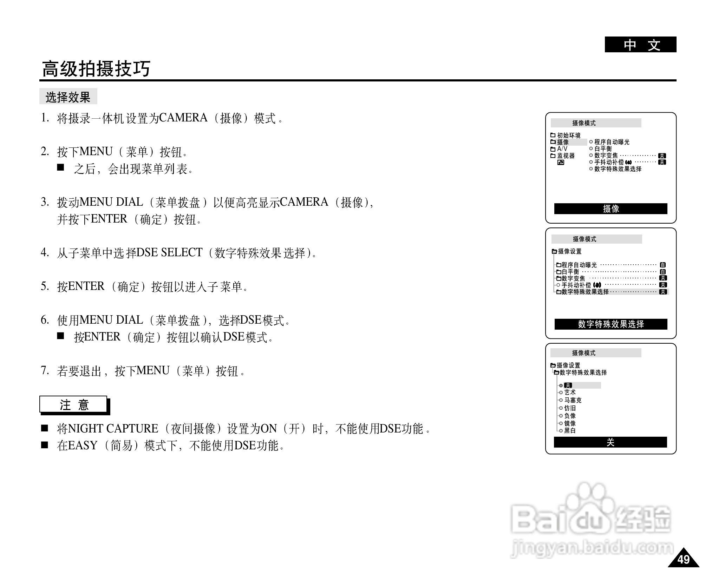Click the A/V folder icon in menu

click(553, 149)
